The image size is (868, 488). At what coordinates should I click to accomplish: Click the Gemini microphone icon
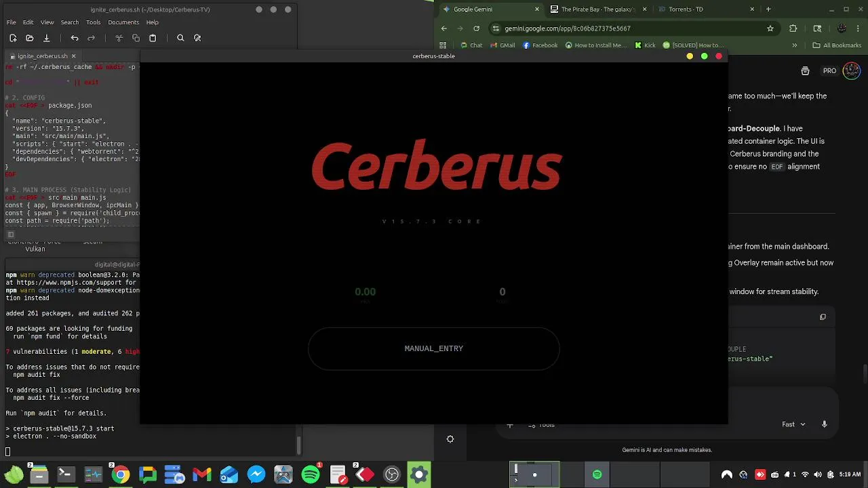coord(825,424)
